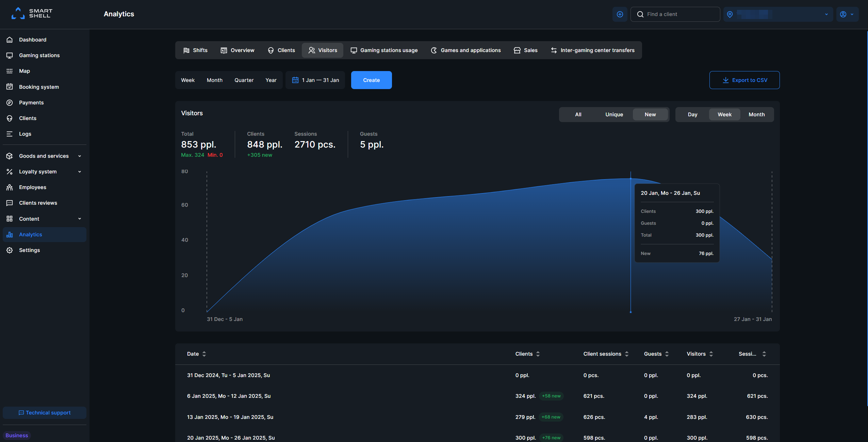Switch to the Sales tab
This screenshot has height=442, width=868.
[x=526, y=50]
